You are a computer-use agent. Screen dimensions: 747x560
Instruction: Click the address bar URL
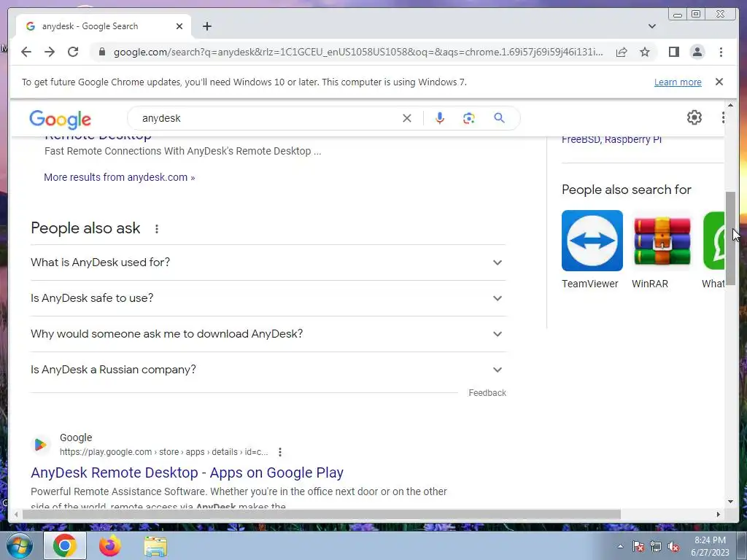[358, 52]
